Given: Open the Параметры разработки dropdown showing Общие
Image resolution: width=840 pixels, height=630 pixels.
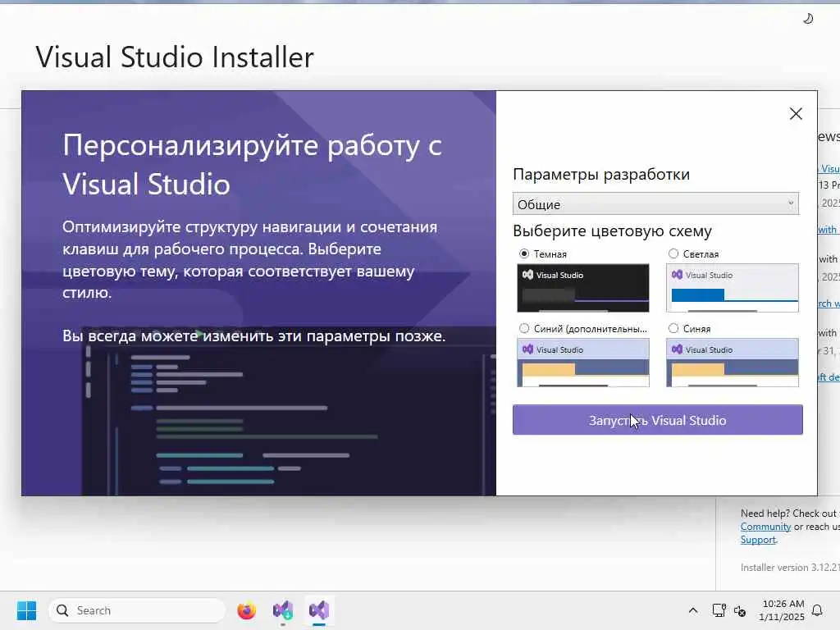Looking at the screenshot, I should 655,203.
